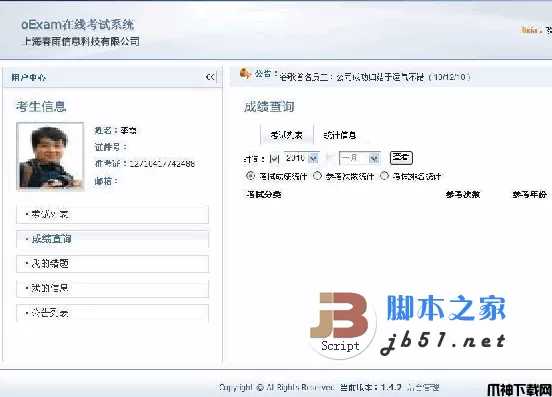Collapse the user center panel with «
Screen dimensions: 552x397
coord(210,77)
